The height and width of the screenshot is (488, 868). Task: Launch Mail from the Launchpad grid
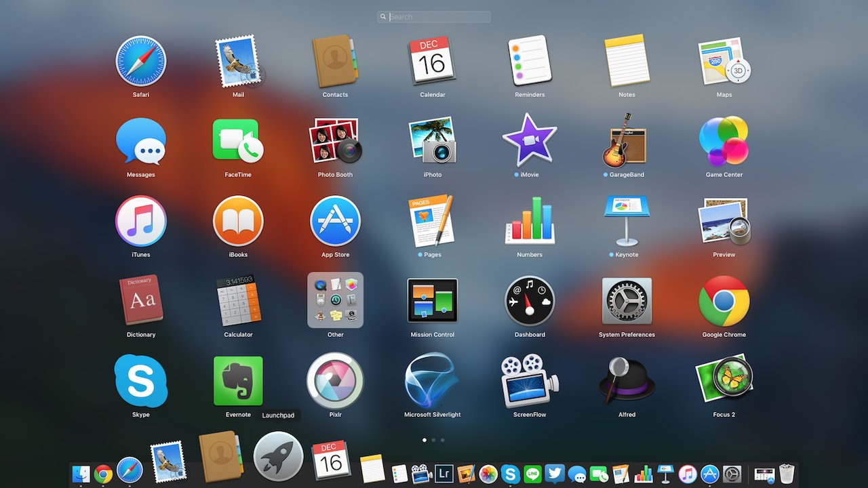click(x=238, y=61)
